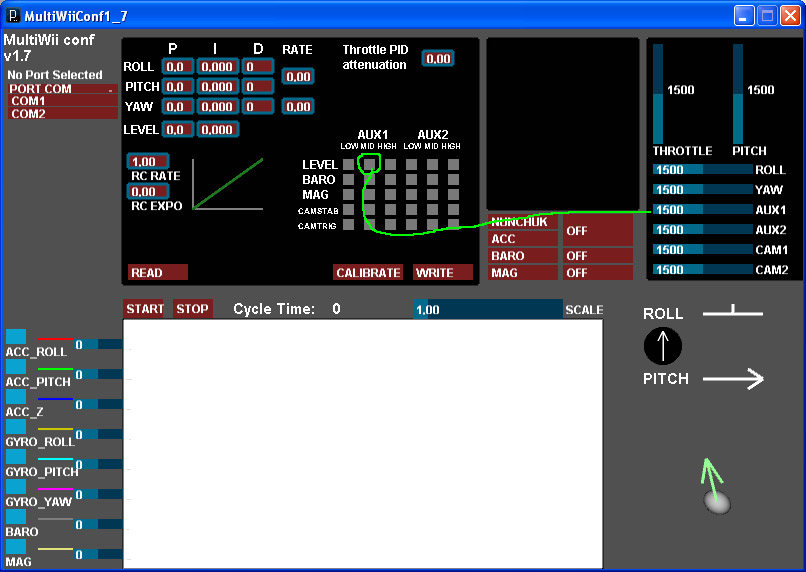
Task: Click the BARO sensor OFF indicator
Action: point(598,255)
